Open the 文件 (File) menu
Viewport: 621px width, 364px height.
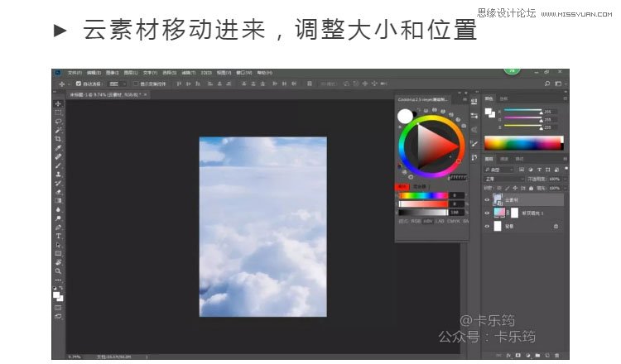pyautogui.click(x=75, y=73)
